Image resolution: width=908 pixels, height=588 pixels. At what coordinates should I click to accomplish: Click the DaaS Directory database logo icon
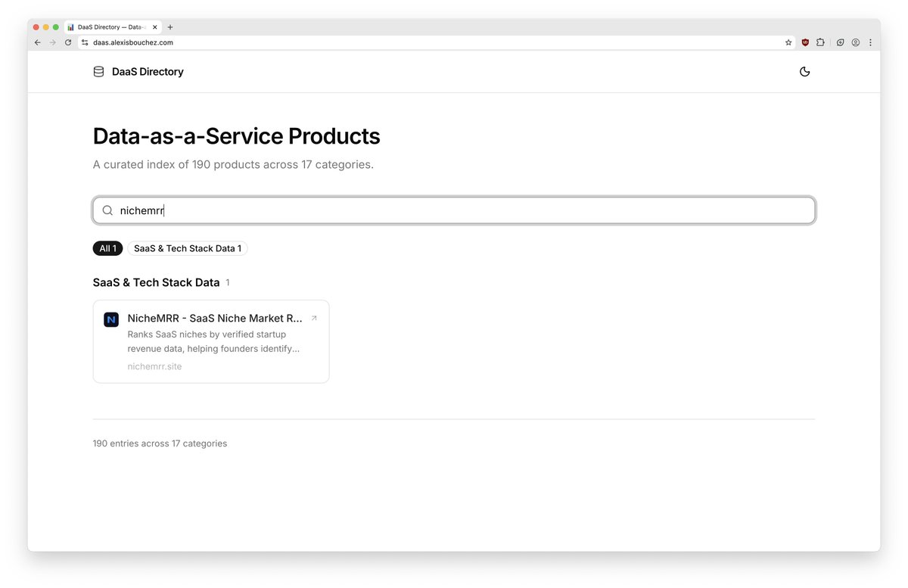(98, 72)
